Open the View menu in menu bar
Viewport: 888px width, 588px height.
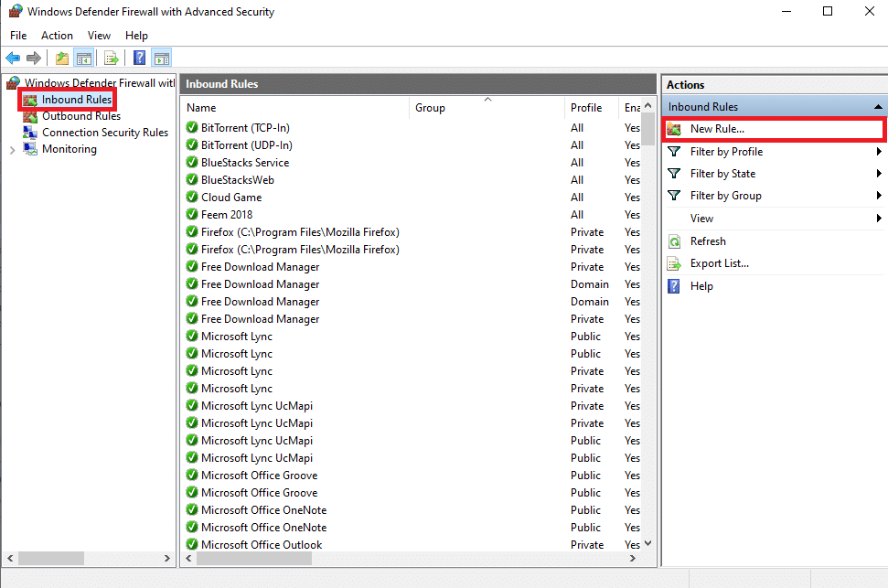(x=99, y=36)
